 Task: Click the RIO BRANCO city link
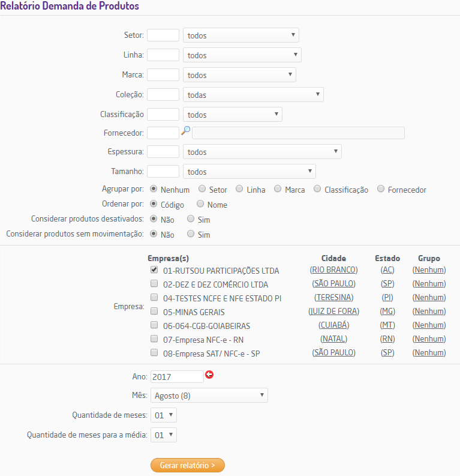[x=333, y=270]
